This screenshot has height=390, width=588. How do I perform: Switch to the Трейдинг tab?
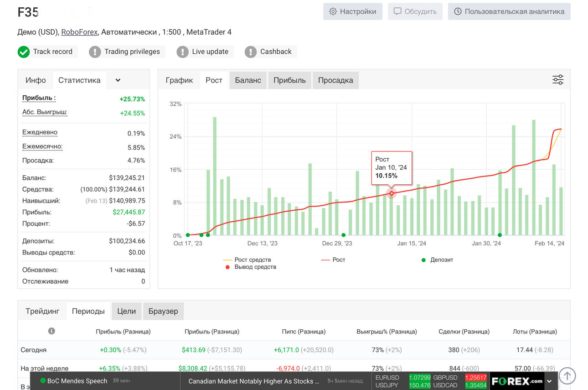click(x=42, y=311)
